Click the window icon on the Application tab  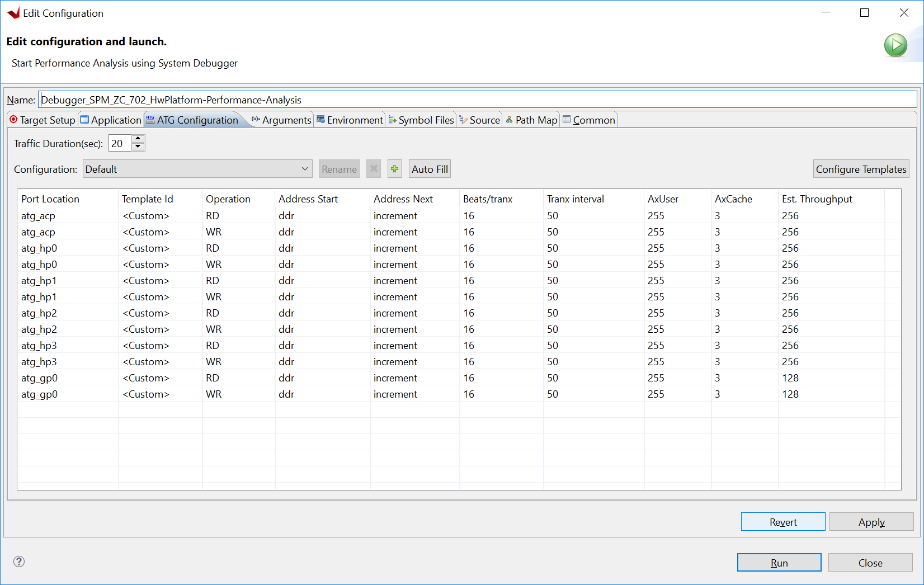pyautogui.click(x=84, y=119)
